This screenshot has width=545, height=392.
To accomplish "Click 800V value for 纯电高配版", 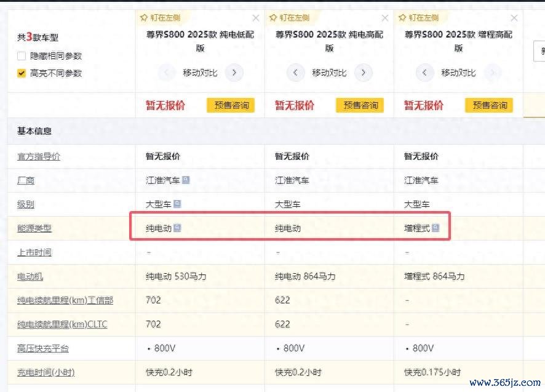I will click(294, 348).
